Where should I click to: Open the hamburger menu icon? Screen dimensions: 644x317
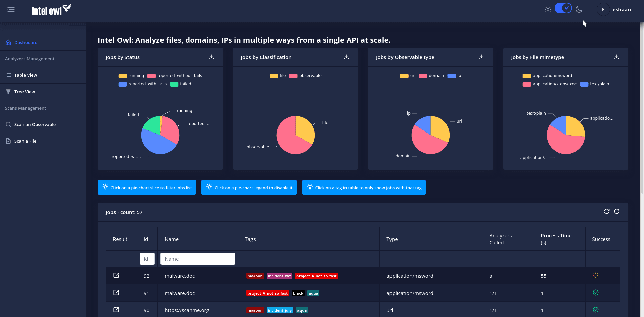[11, 9]
